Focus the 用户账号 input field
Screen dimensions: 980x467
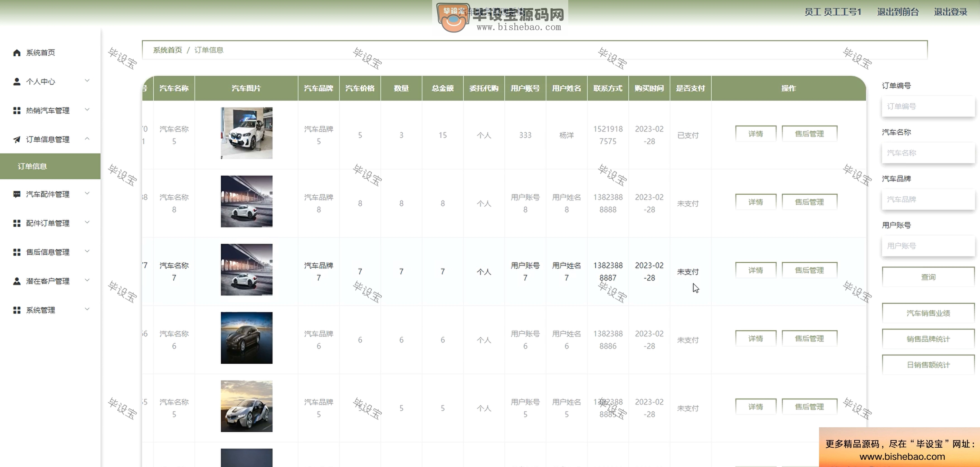928,245
